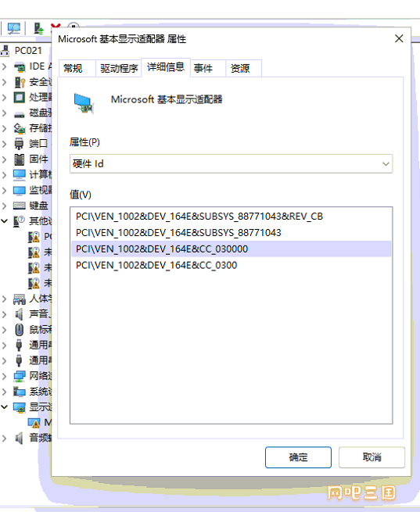Switch to the 事件 tab

pyautogui.click(x=208, y=68)
